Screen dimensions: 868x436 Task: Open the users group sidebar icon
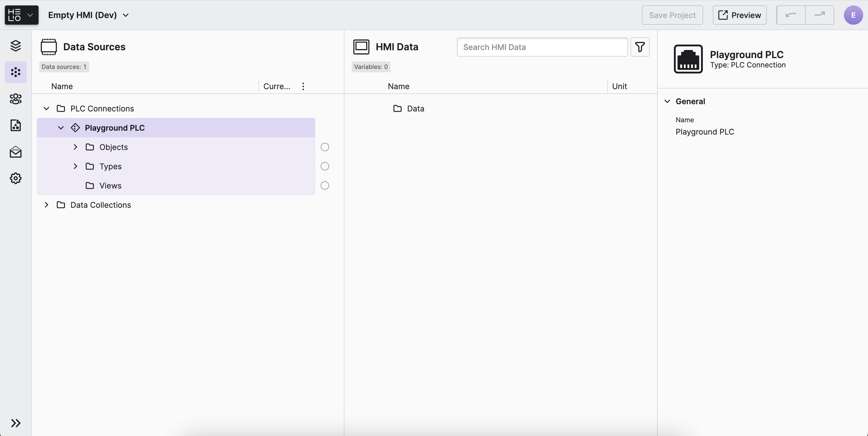[x=15, y=99]
